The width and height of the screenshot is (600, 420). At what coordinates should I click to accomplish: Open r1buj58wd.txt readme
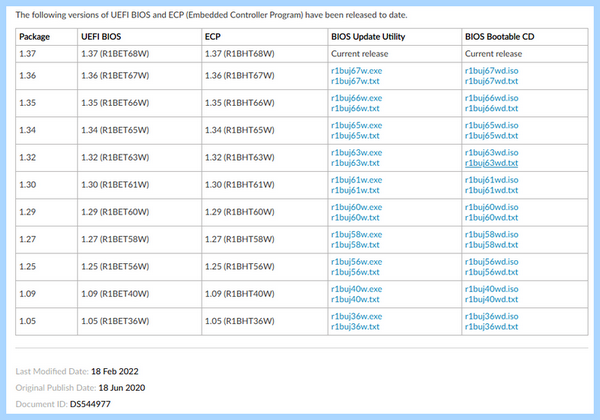(x=491, y=245)
